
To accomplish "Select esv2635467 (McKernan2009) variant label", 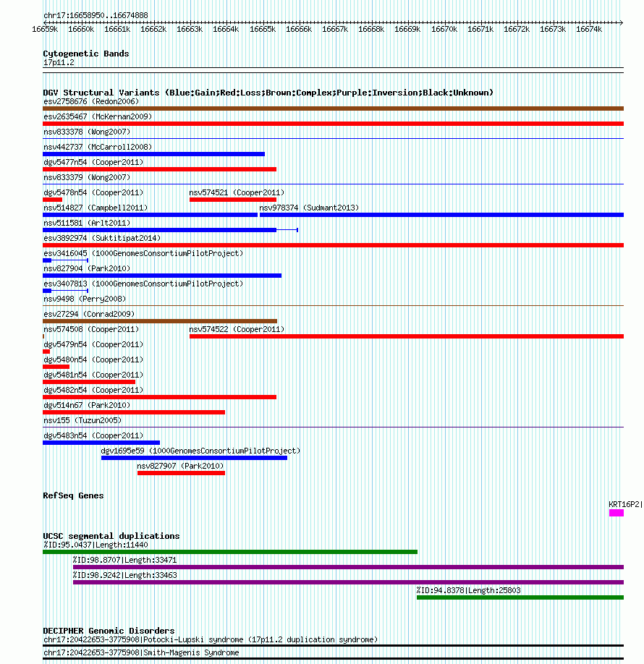I will [98, 116].
